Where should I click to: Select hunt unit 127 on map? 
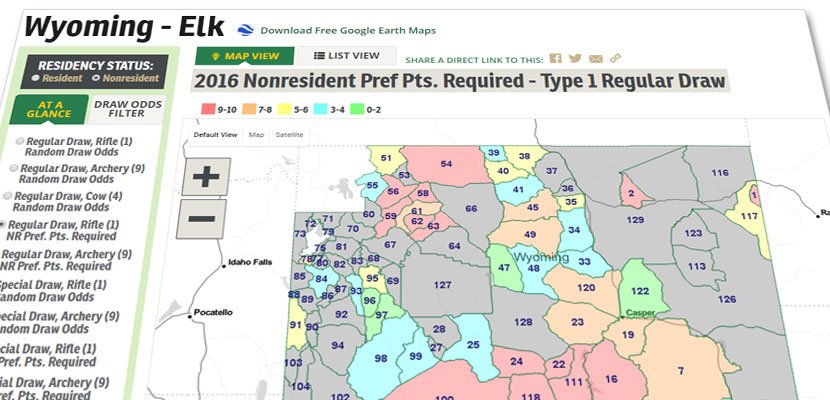point(443,285)
